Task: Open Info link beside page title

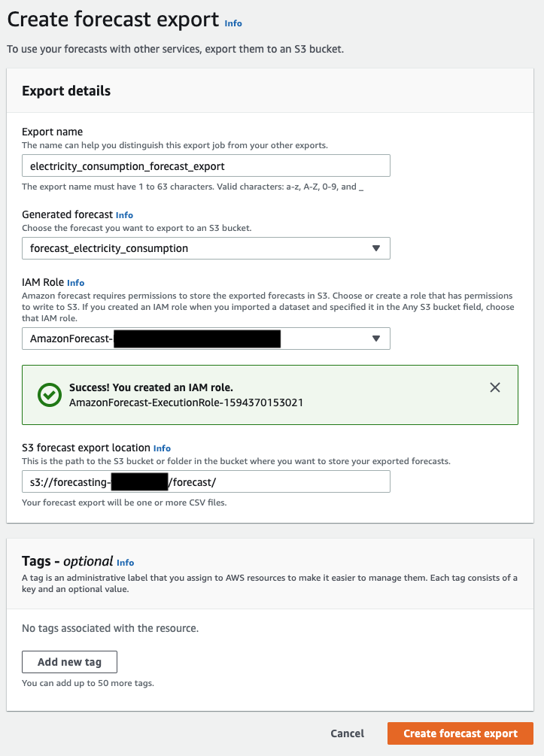Action: 233,23
